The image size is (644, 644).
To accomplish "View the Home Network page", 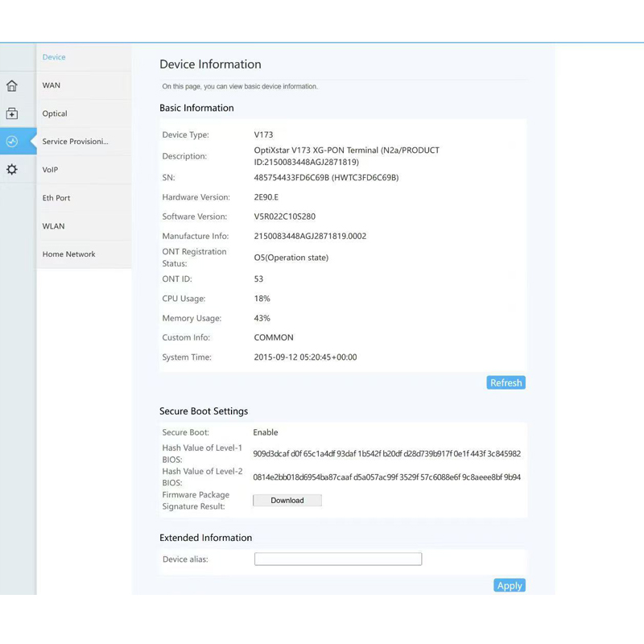I will 69,254.
